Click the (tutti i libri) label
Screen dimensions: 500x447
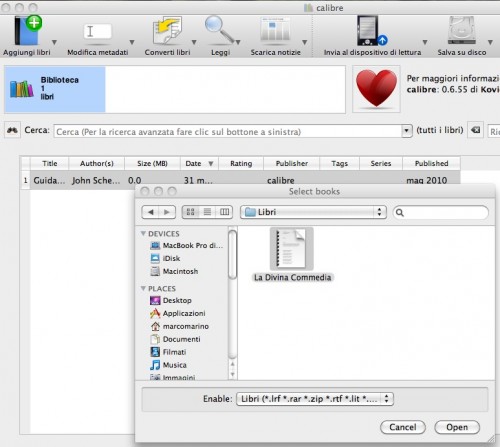[x=440, y=130]
